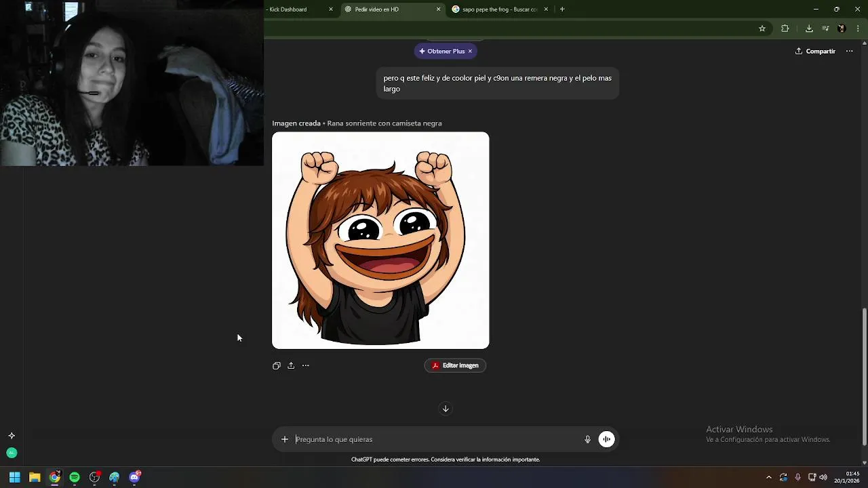Viewport: 868px width, 488px height.
Task: Open Spotify from the taskbar
Action: point(75,477)
